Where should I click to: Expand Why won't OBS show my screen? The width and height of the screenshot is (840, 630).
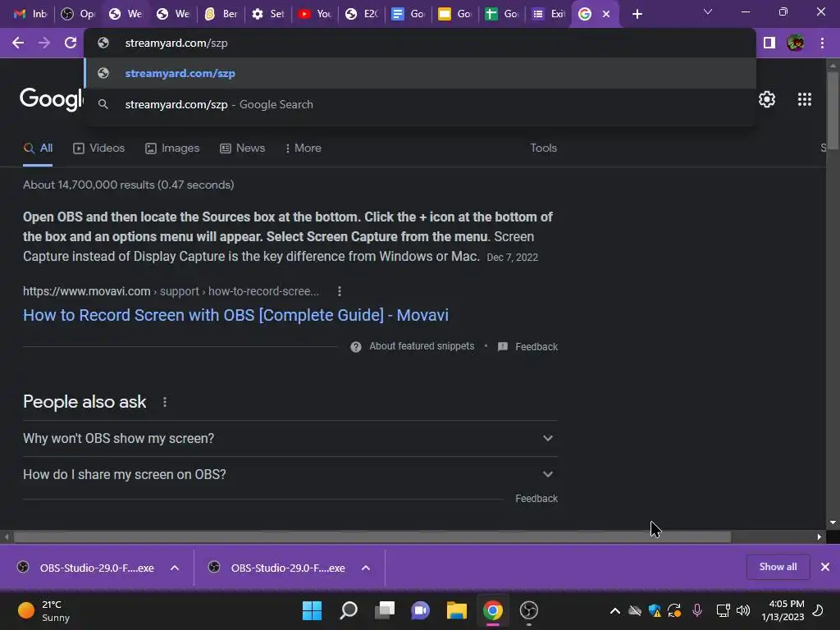pyautogui.click(x=290, y=438)
